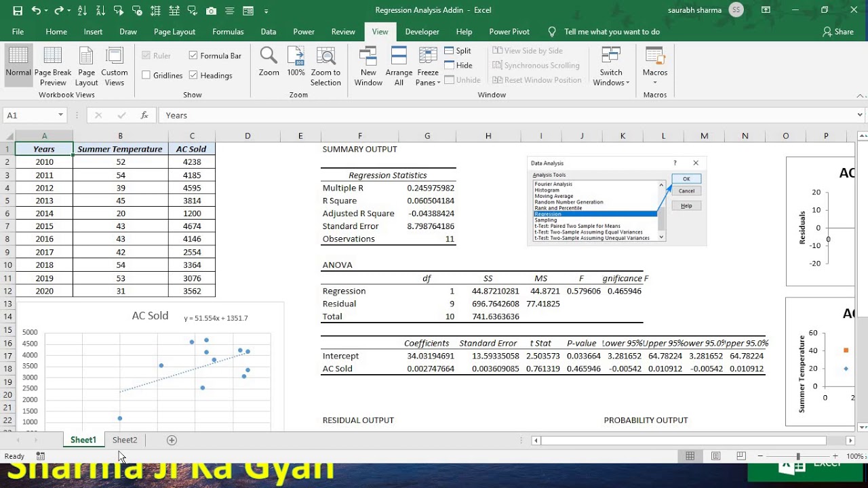Screen dimensions: 868x488
Task: Click the formula bar input
Action: (505, 115)
